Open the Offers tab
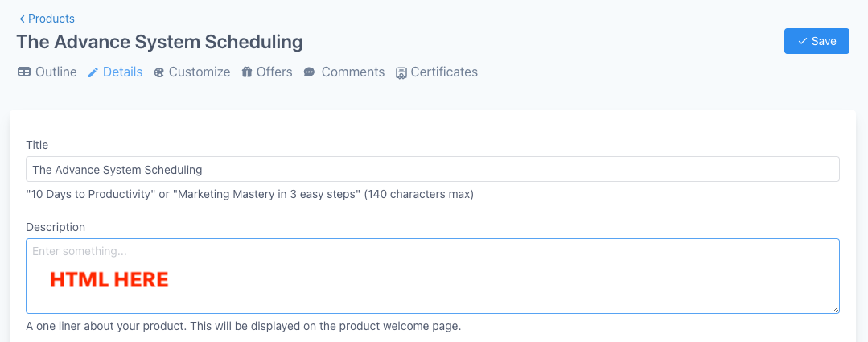This screenshot has width=868, height=342. pos(274,72)
